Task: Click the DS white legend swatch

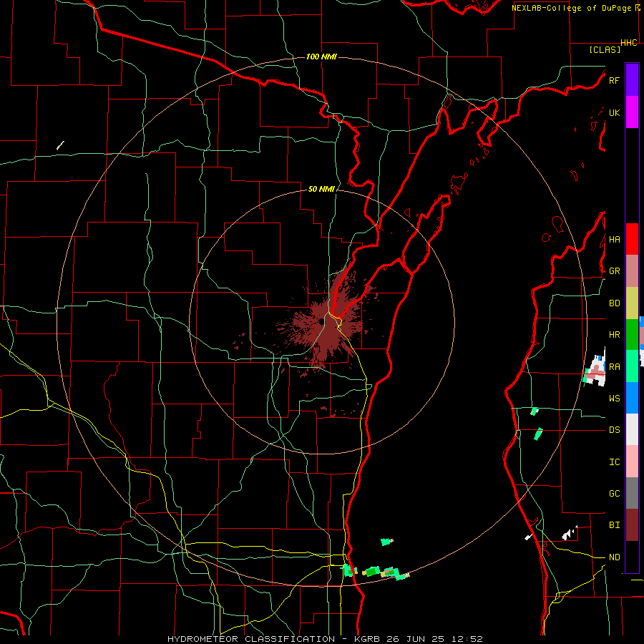Action: pyautogui.click(x=632, y=429)
